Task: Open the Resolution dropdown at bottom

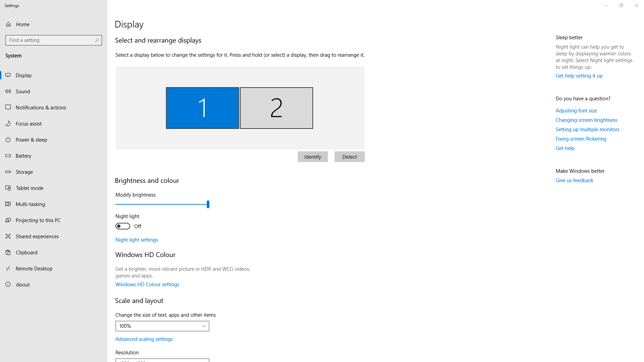Action: [x=162, y=360]
